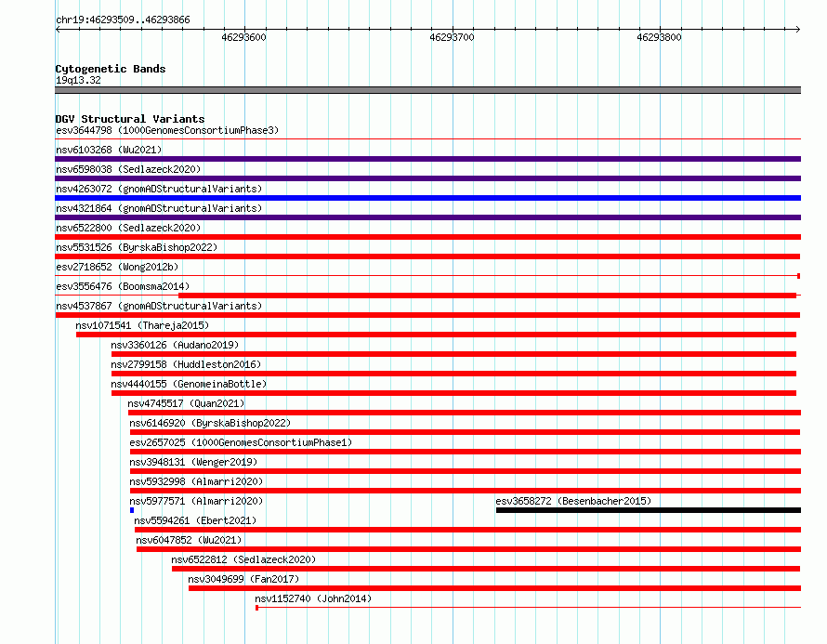This screenshot has width=827, height=644.
Task: Click the red bar under nsv6047852
Action: tap(469, 549)
